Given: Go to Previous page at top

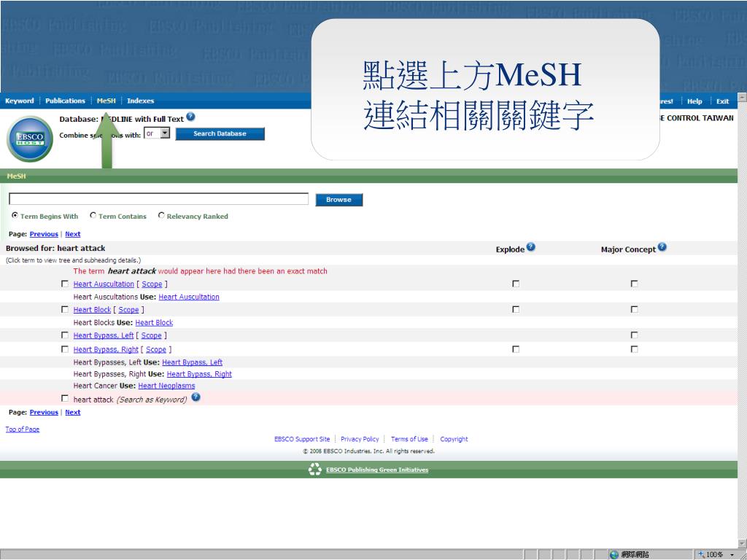Looking at the screenshot, I should point(44,234).
